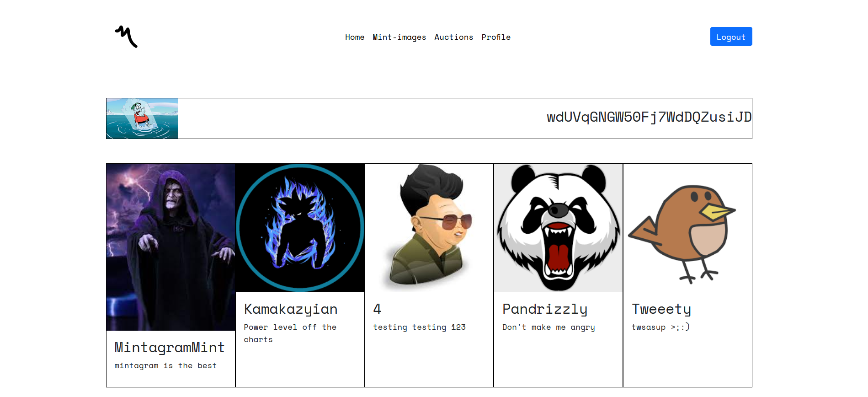Click the 'Power level off the charts' description
The width and height of the screenshot is (868, 397).
pos(290,333)
